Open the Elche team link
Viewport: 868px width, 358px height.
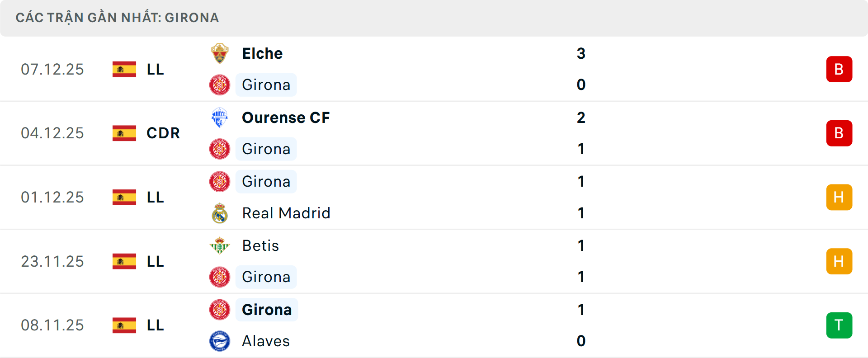click(262, 53)
